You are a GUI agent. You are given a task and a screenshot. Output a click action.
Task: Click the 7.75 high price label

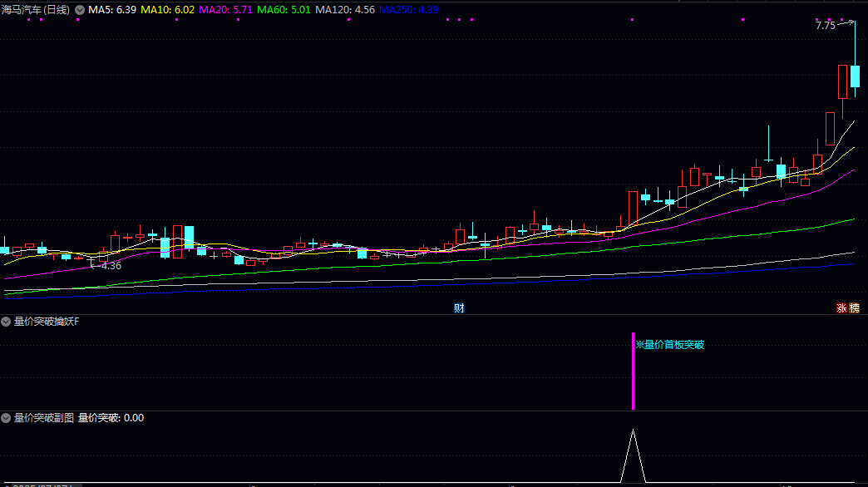click(826, 26)
